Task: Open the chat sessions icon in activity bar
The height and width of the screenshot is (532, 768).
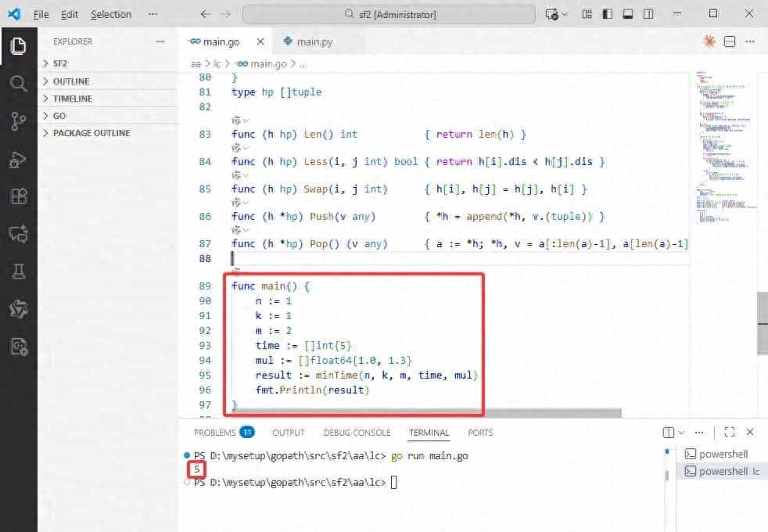Action: tap(18, 234)
